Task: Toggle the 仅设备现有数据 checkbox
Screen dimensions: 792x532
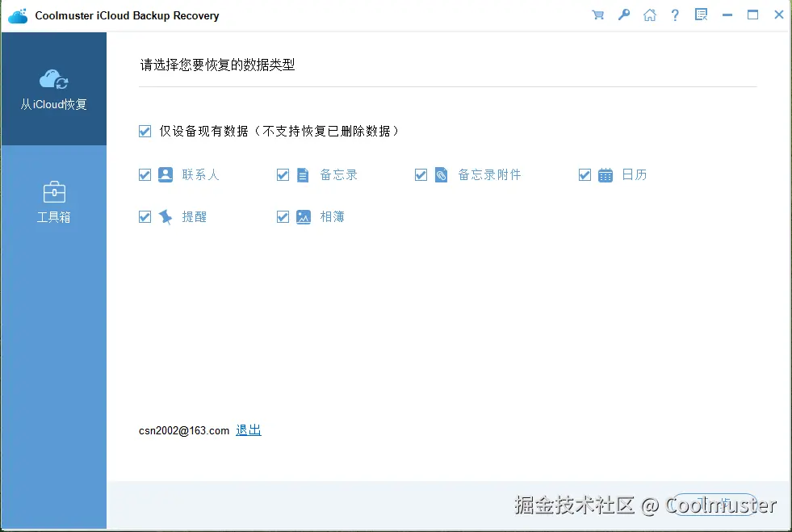Action: click(x=145, y=131)
